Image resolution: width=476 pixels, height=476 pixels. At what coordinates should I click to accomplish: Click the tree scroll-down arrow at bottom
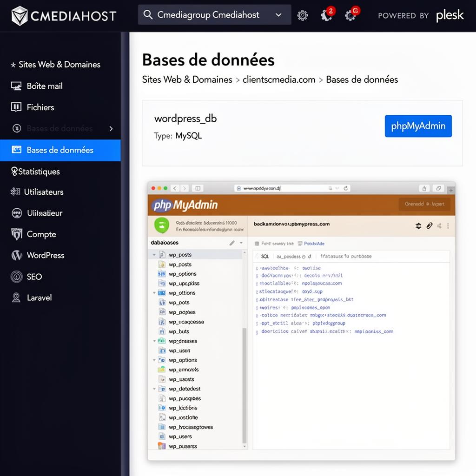point(245,447)
